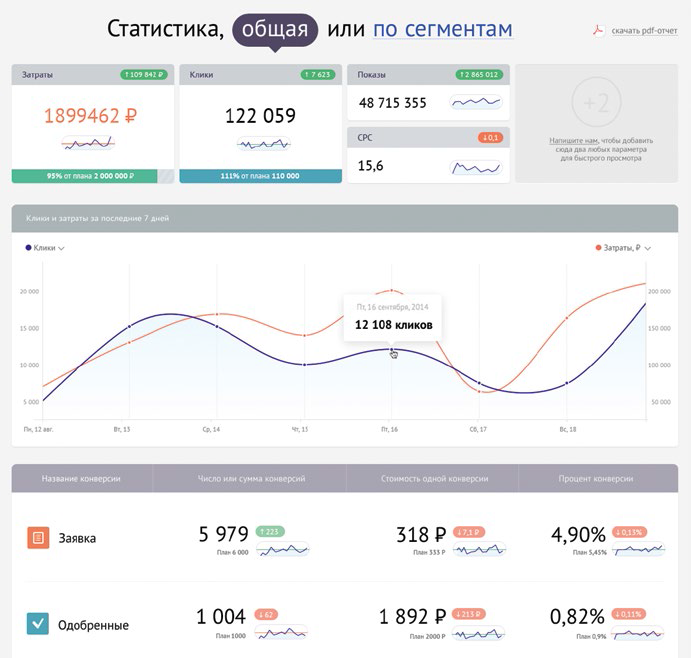Click the 1 004 approved count
This screenshot has width=691, height=658.
pos(221,617)
